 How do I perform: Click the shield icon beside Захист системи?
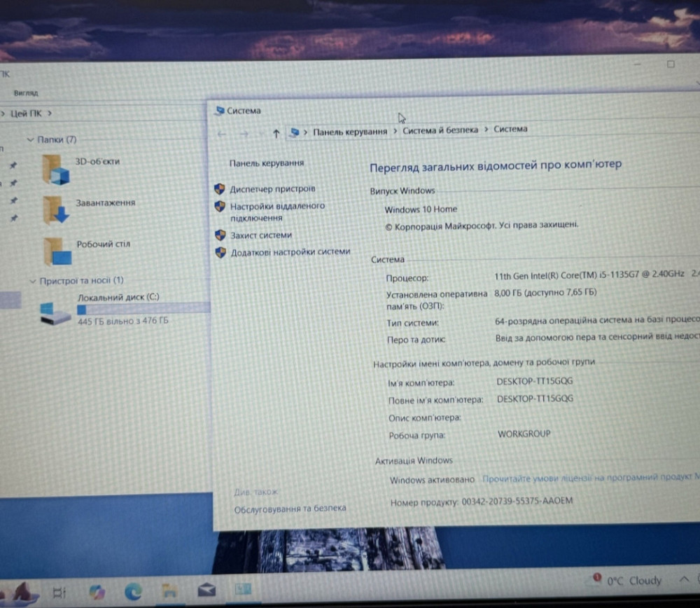[x=220, y=235]
